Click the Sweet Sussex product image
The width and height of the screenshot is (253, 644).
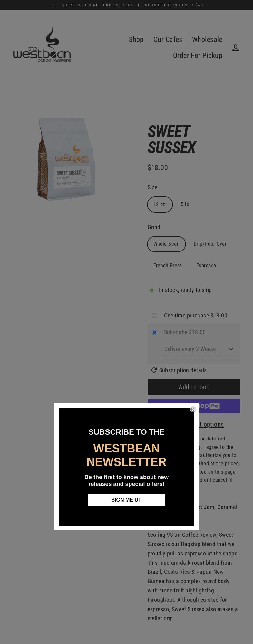pyautogui.click(x=66, y=159)
